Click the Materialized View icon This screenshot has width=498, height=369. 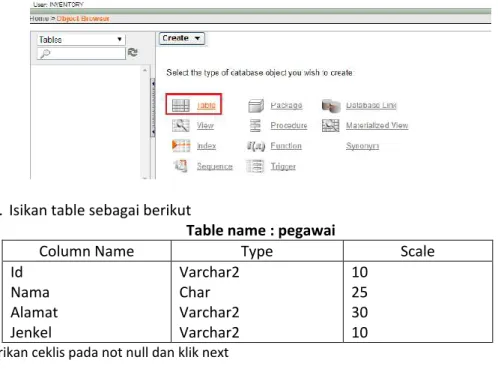[x=330, y=125]
